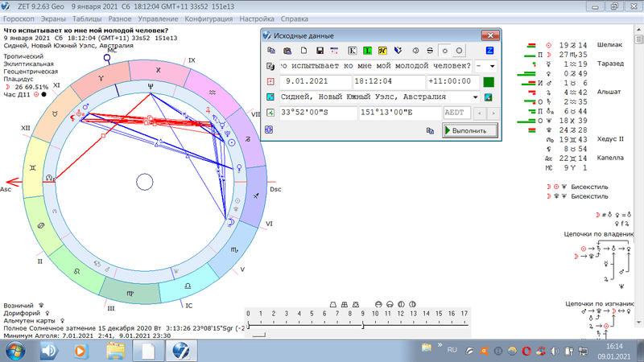
Task: Click the green color square by timezone
Action: coord(489,82)
